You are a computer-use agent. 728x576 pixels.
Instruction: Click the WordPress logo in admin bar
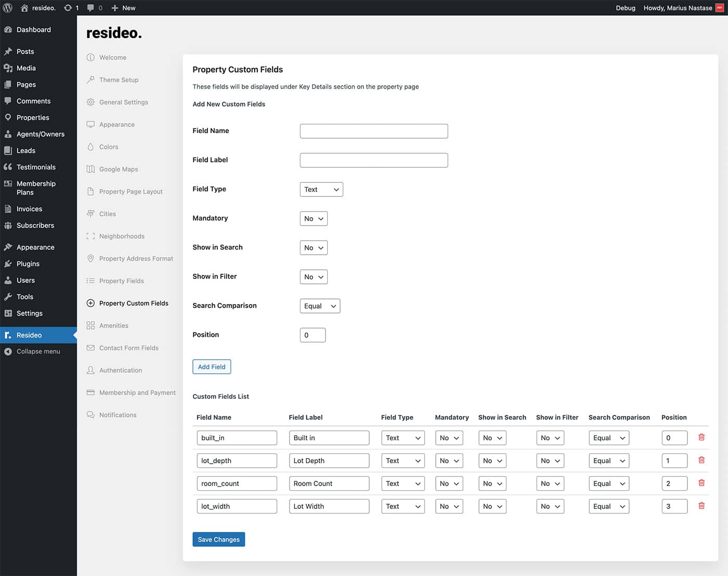(8, 8)
